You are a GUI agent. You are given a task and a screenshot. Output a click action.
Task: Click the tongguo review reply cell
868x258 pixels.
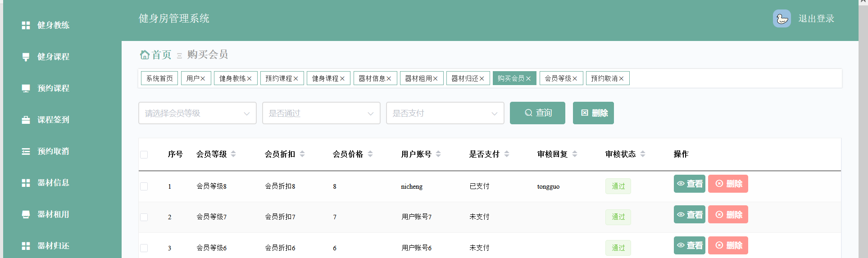548,186
